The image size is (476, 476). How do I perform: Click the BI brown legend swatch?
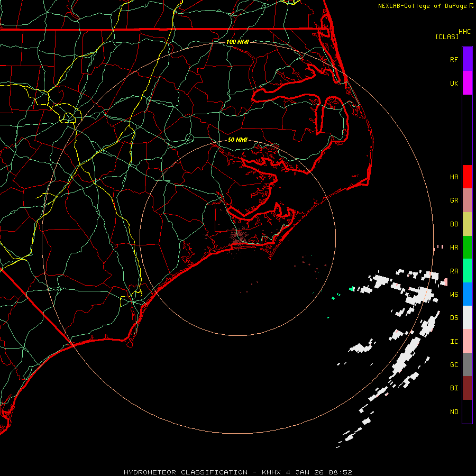[467, 388]
